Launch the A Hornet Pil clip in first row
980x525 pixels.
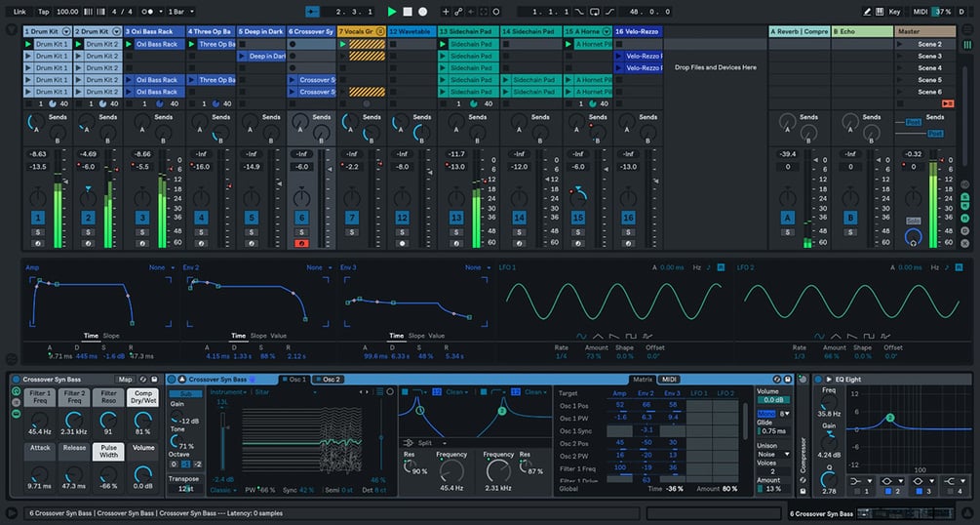click(x=568, y=45)
